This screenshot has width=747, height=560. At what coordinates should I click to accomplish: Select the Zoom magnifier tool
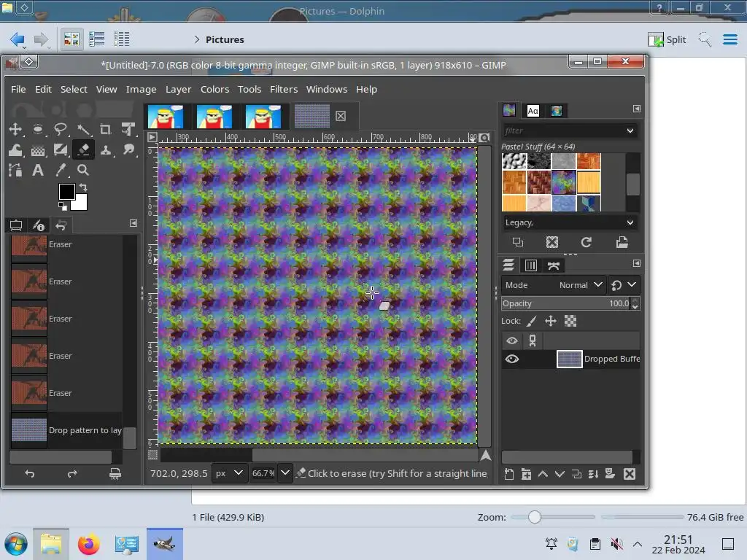[83, 170]
